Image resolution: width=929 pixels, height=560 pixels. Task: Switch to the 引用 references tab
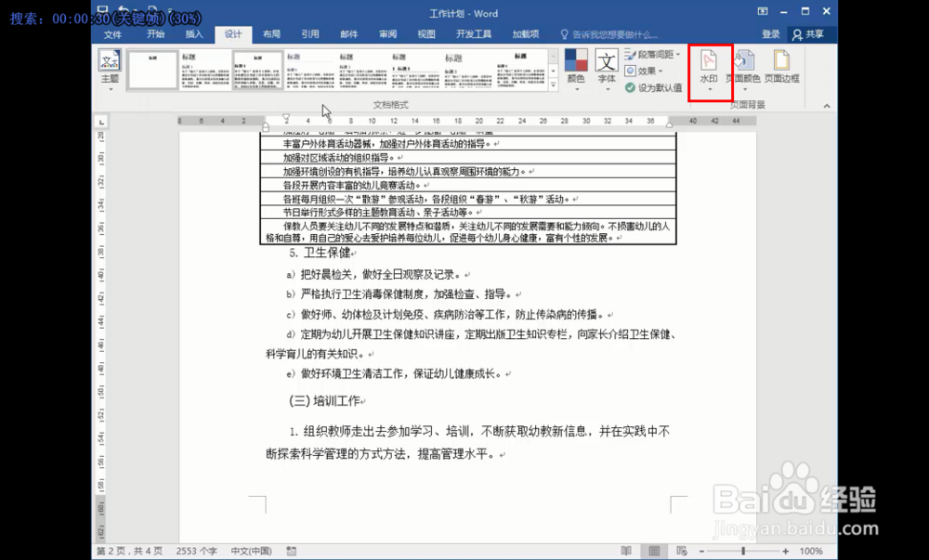pyautogui.click(x=310, y=34)
